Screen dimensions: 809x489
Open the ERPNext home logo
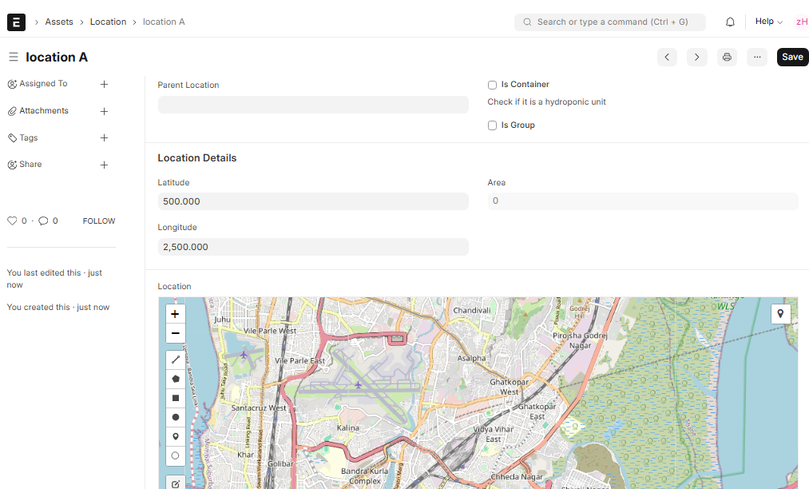pyautogui.click(x=16, y=22)
